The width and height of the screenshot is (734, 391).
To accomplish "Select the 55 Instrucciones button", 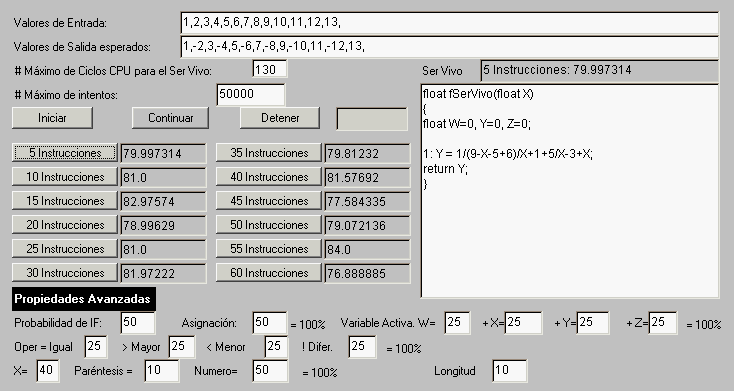I will [269, 249].
